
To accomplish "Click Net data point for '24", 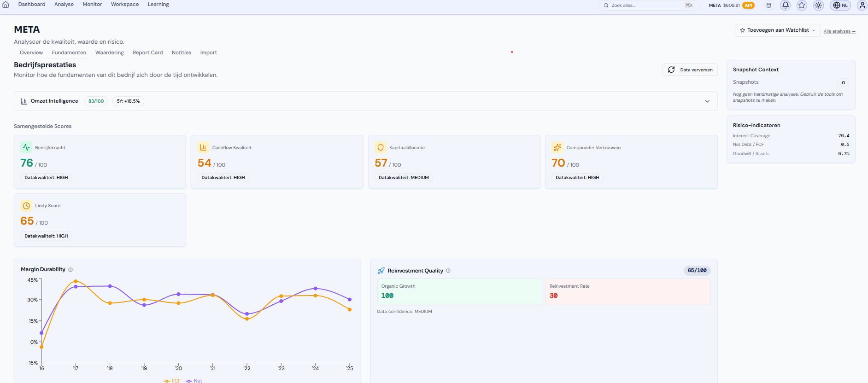I will point(316,289).
